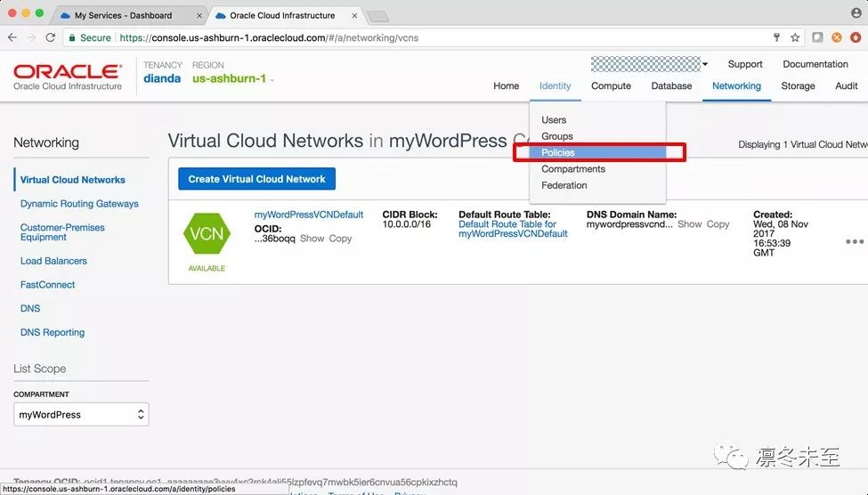Click the orange extension icon in toolbar

[837, 37]
